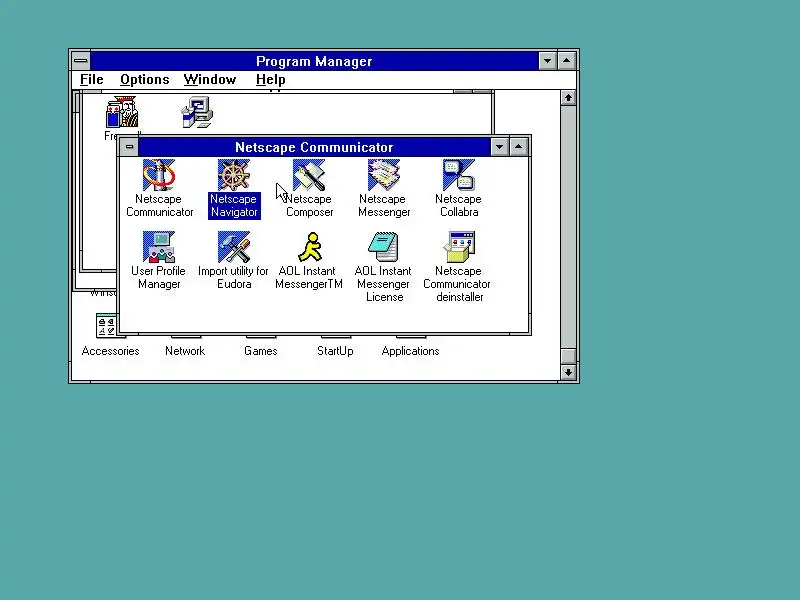Screen dimensions: 800x600
Task: Click the Program Manager vertical scrollbar thumb
Action: pos(568,356)
